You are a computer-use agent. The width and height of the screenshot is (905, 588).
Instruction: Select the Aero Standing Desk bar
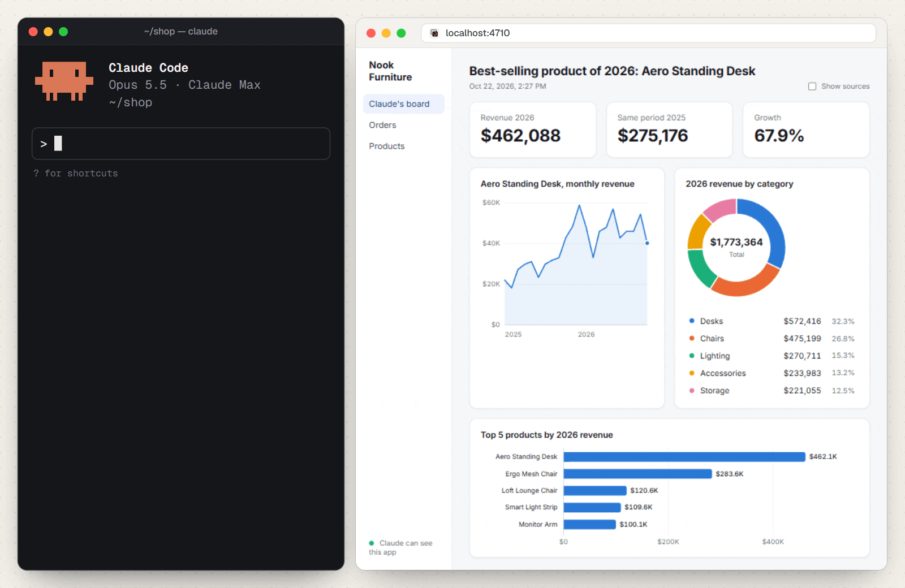(x=684, y=457)
